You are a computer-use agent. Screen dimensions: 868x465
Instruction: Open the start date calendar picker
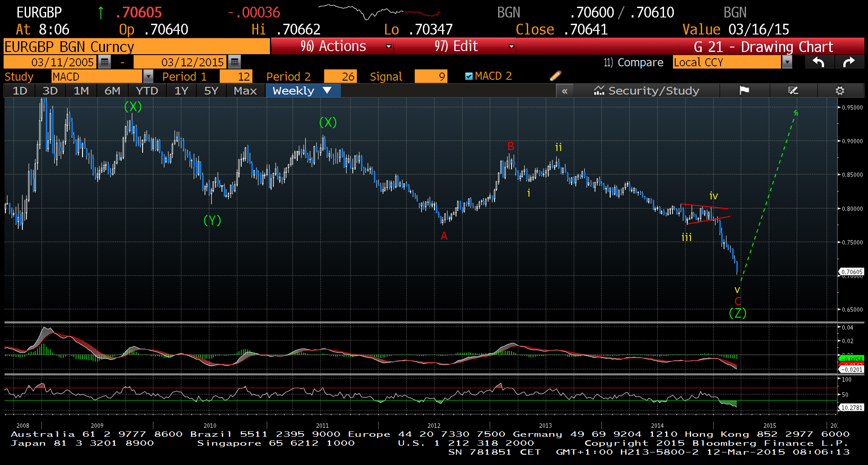coord(104,62)
